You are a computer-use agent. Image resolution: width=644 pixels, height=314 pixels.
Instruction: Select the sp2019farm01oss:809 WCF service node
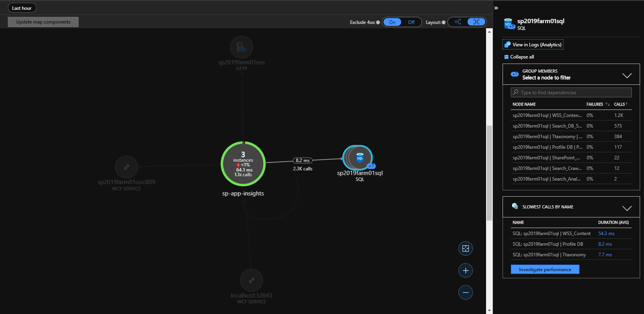pyautogui.click(x=127, y=167)
